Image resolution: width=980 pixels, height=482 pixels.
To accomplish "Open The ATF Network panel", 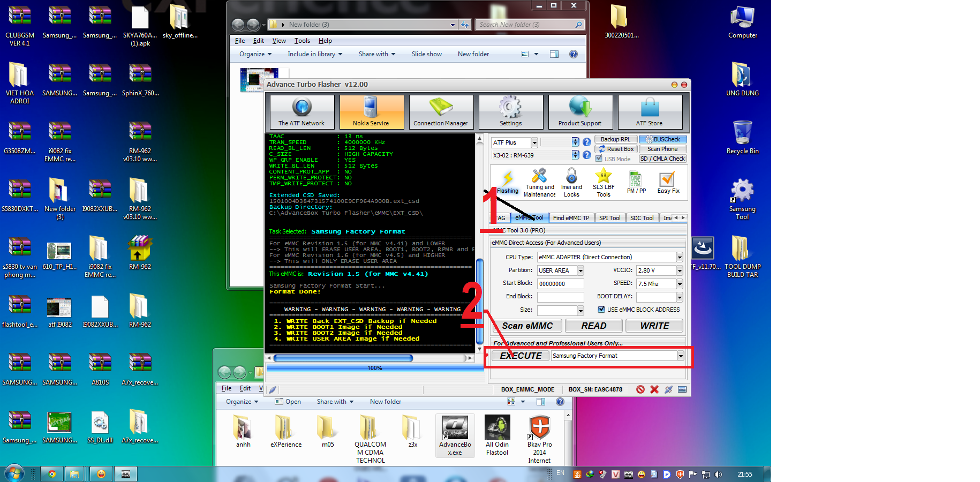I will pyautogui.click(x=302, y=112).
